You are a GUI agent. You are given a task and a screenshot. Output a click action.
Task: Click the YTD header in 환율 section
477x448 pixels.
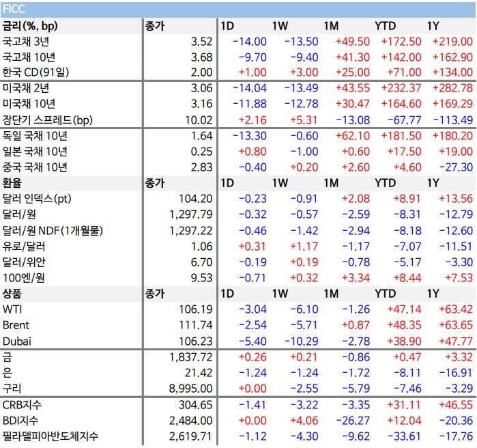pos(385,183)
